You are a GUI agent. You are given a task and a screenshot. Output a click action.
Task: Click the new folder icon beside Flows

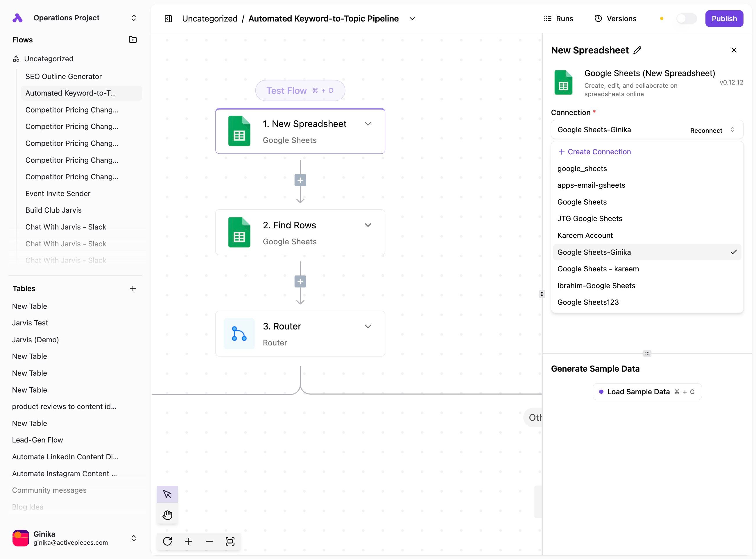133,40
